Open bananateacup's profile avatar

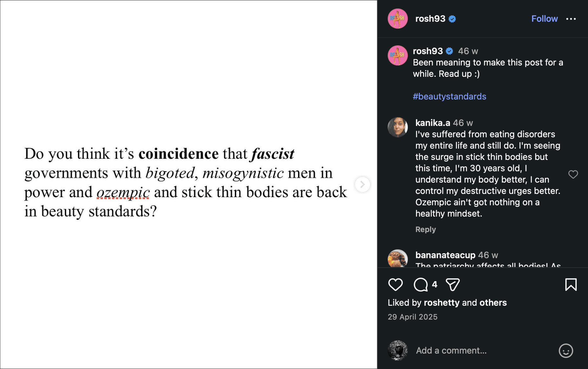pos(397,259)
